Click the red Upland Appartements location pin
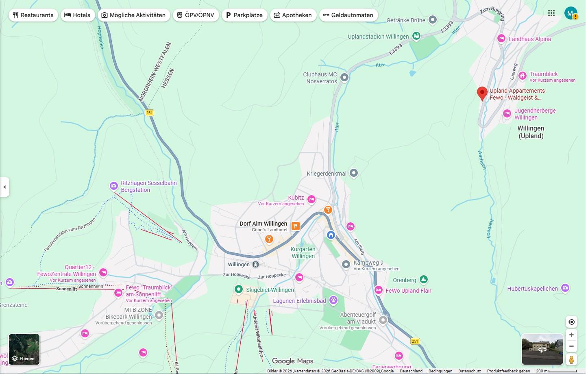588x374 pixels. [x=482, y=93]
